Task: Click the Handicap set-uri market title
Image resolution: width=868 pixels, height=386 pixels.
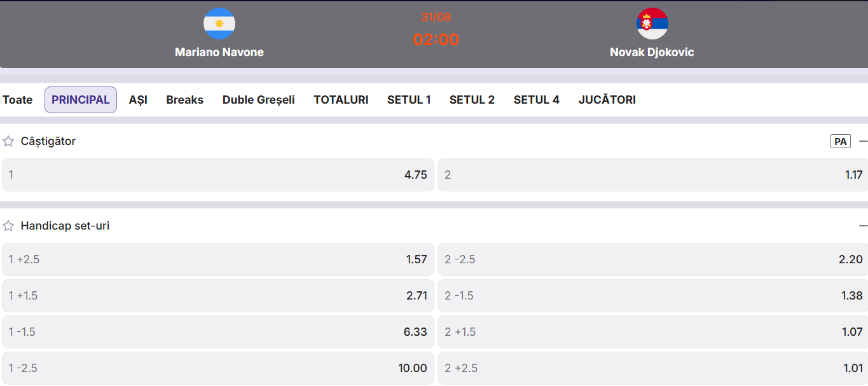Action: (x=65, y=226)
